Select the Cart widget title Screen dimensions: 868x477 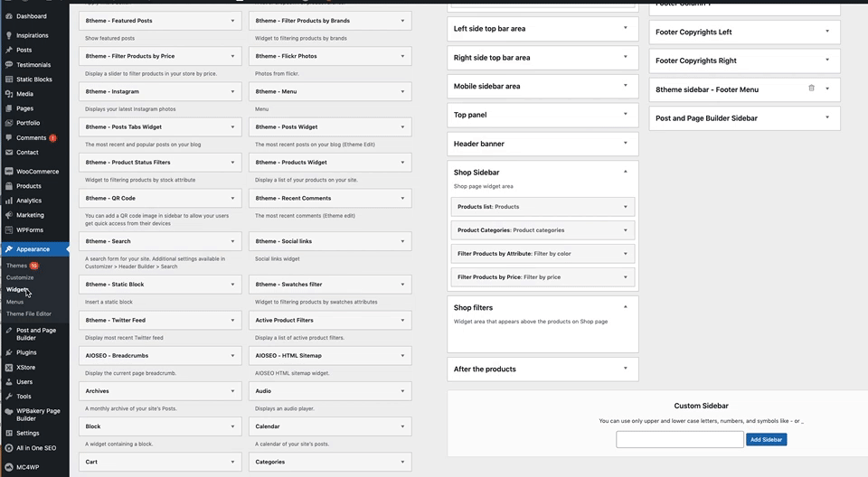(91, 462)
